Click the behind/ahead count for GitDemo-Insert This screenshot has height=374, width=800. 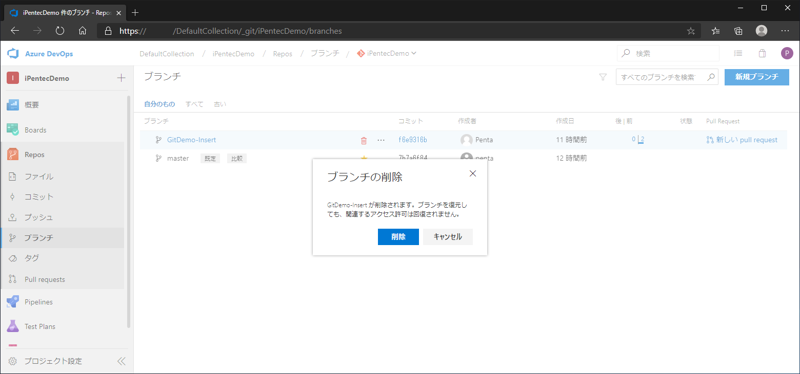tap(638, 140)
